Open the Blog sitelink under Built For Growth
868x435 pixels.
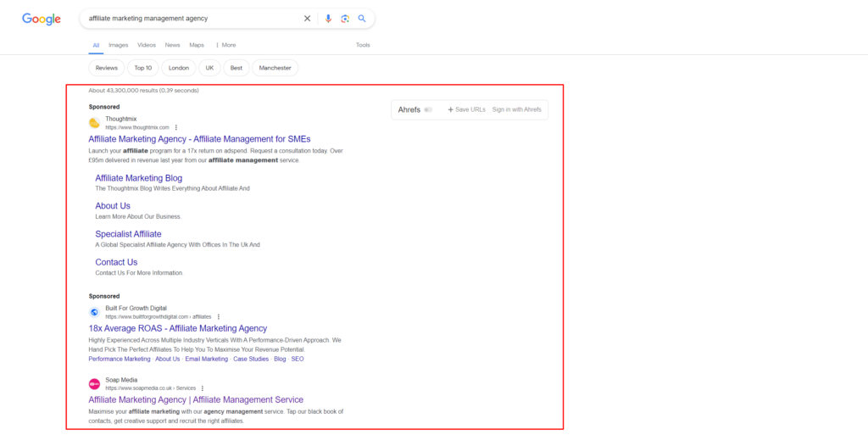pyautogui.click(x=280, y=359)
